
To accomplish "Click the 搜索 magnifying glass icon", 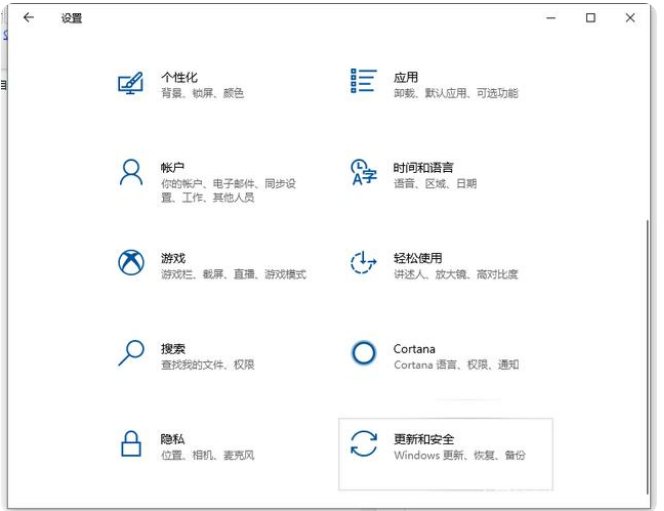I will 131,352.
